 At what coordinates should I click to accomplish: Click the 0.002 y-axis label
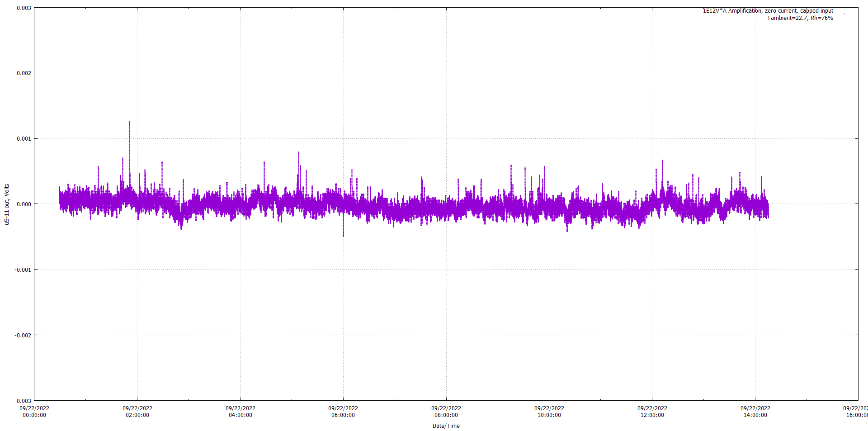click(24, 73)
